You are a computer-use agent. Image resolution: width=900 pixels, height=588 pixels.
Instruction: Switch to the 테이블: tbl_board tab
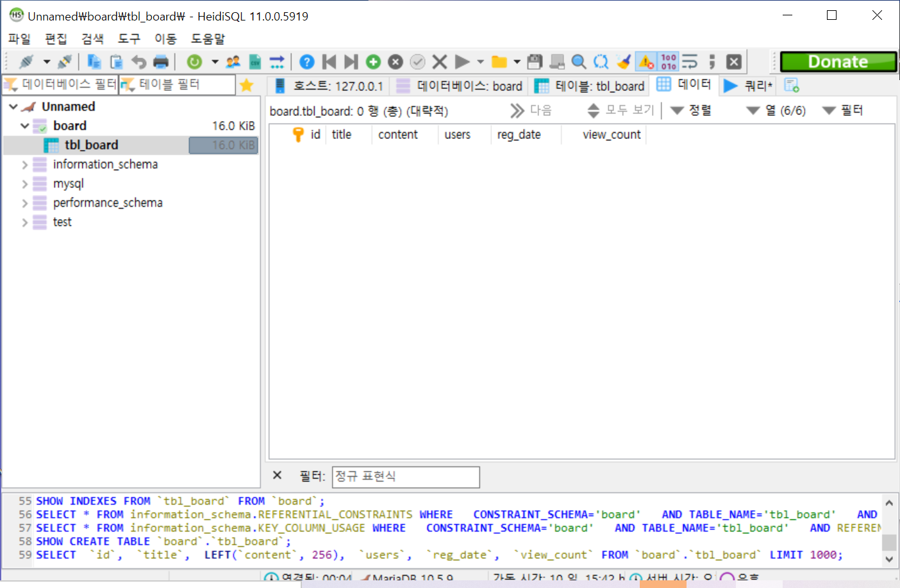590,86
